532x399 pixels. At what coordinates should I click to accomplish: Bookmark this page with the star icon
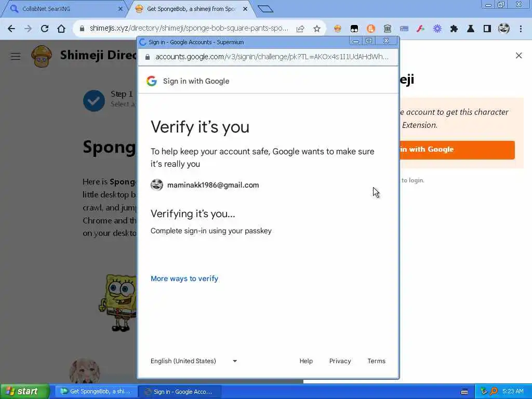(317, 29)
